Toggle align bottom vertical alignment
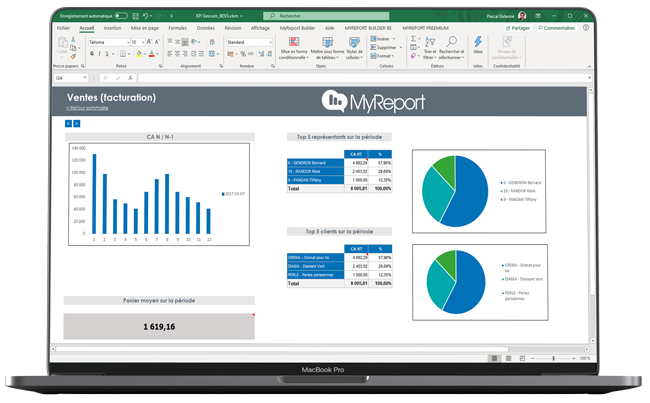650x403 pixels. click(185, 42)
